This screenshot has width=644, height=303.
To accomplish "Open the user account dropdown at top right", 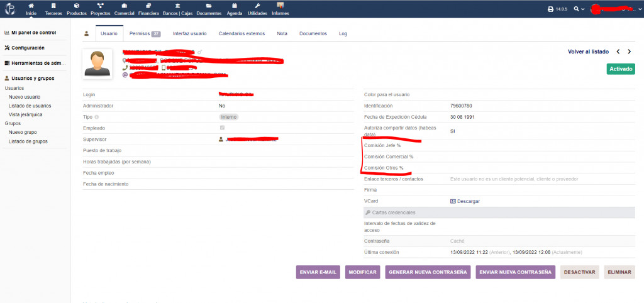I will (616, 9).
